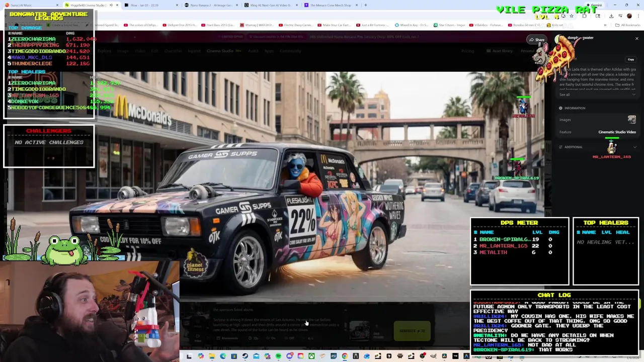
Task: Open a new browser tab with plus
Action: pyautogui.click(x=366, y=5)
